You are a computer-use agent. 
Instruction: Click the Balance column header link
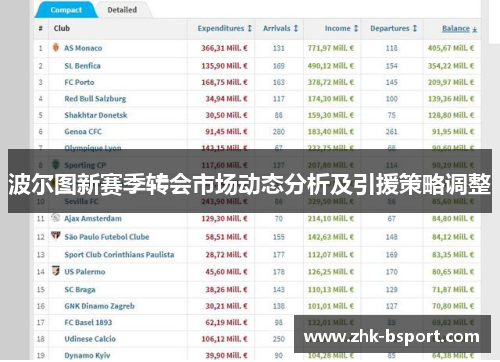(x=456, y=28)
